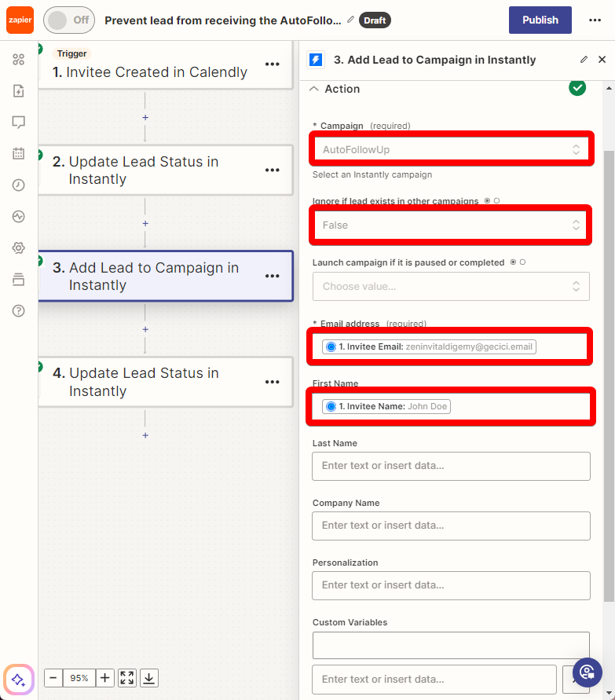
Task: Click the scrollbar up arrow
Action: pyautogui.click(x=609, y=89)
